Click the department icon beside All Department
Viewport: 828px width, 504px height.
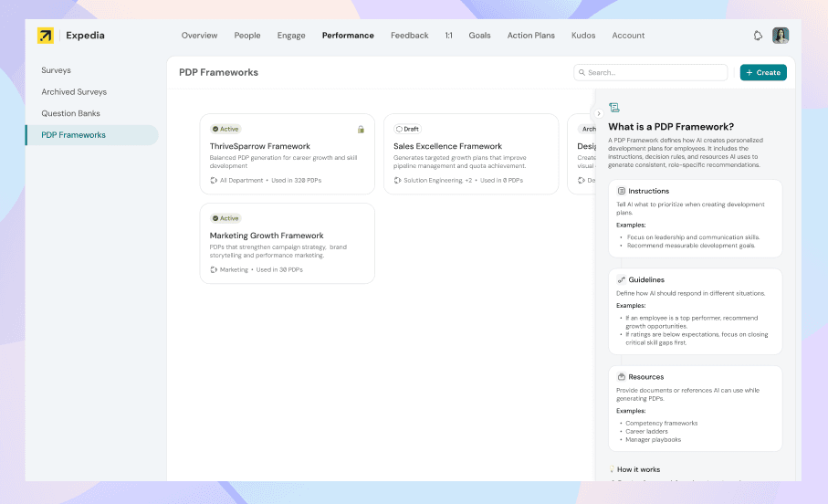(x=214, y=180)
